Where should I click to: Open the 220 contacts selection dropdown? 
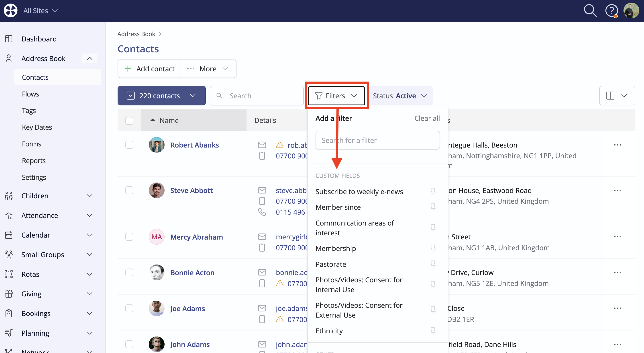pos(161,96)
